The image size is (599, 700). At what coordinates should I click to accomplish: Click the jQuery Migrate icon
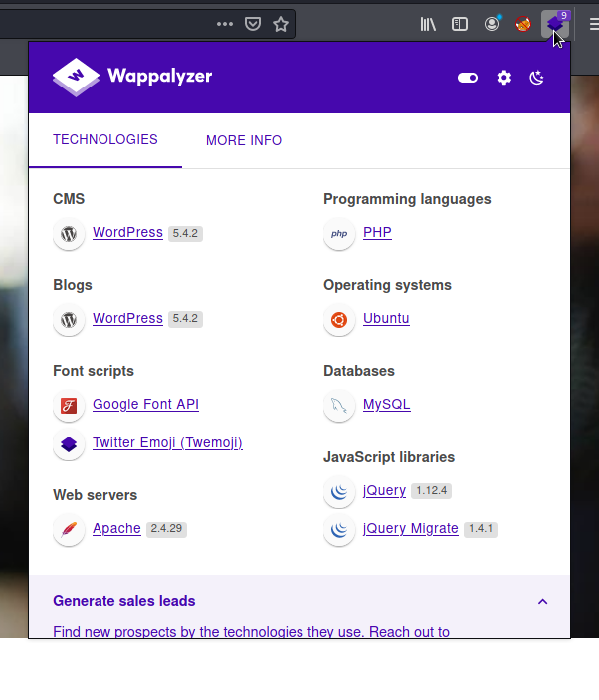click(339, 530)
